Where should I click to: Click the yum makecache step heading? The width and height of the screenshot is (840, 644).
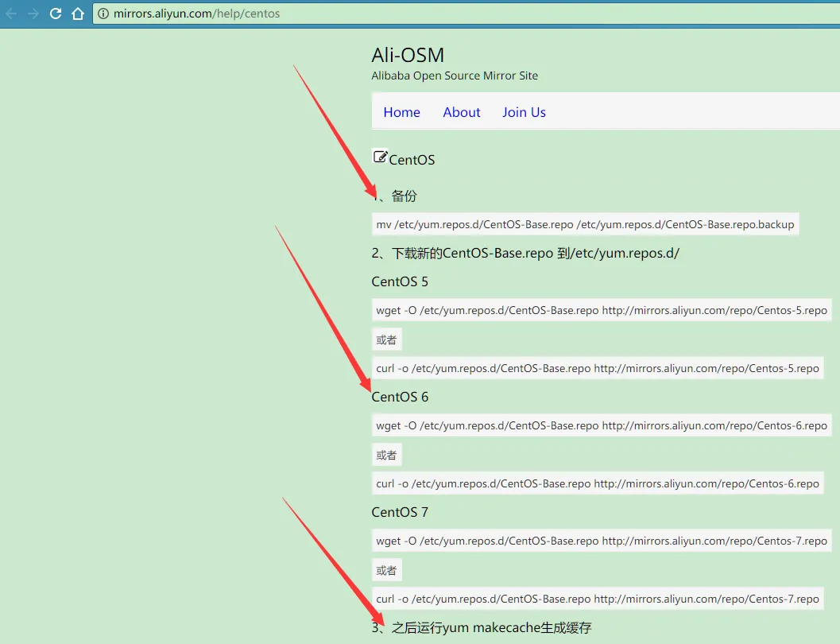pyautogui.click(x=482, y=627)
